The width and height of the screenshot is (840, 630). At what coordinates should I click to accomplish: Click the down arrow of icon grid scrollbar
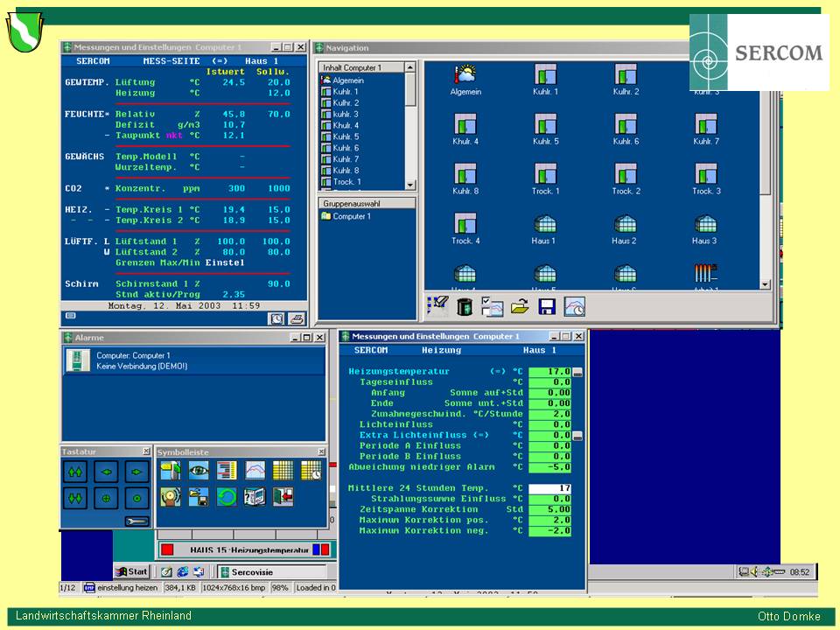[765, 283]
